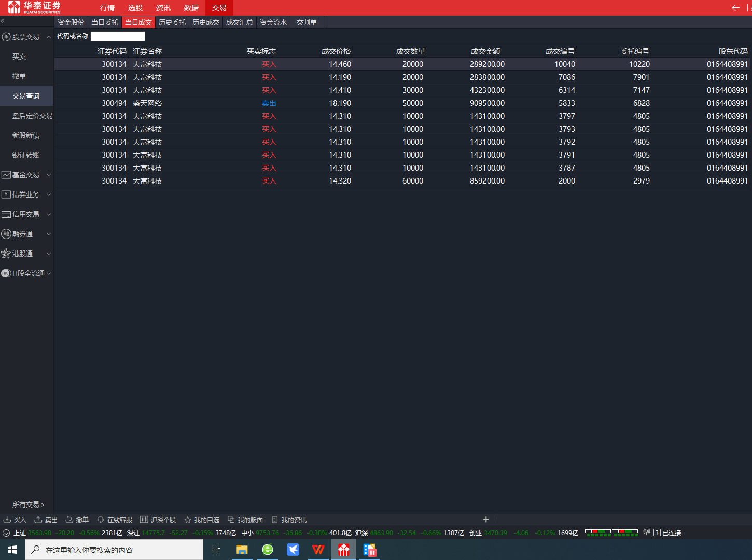The width and height of the screenshot is (752, 560).
Task: Click the 卖出 upload icon in bottom bar
Action: coord(38,520)
